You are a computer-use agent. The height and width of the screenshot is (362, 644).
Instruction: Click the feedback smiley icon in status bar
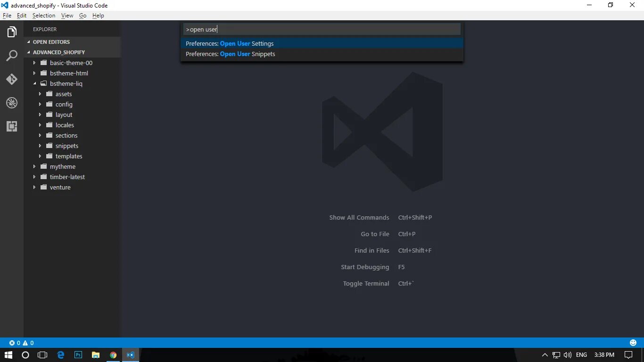pos(633,343)
